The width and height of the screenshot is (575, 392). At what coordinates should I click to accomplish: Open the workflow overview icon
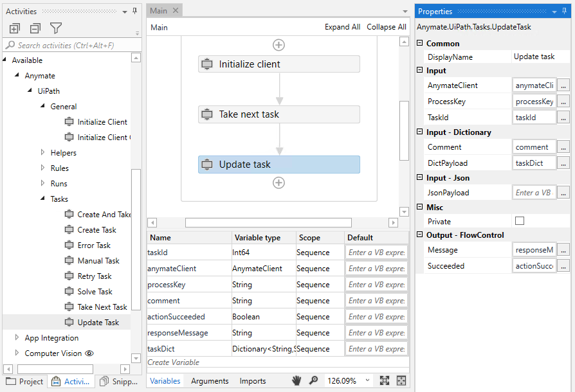tap(401, 380)
